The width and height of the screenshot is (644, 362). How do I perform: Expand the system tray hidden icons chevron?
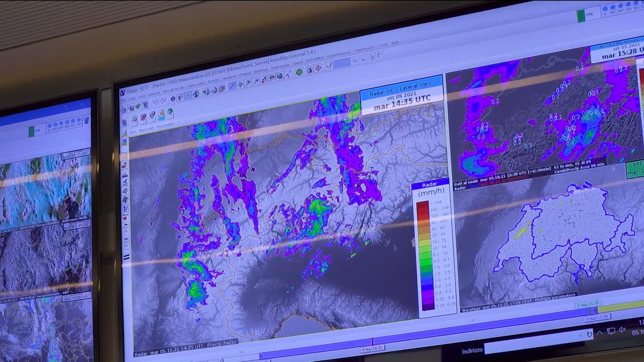(599, 333)
